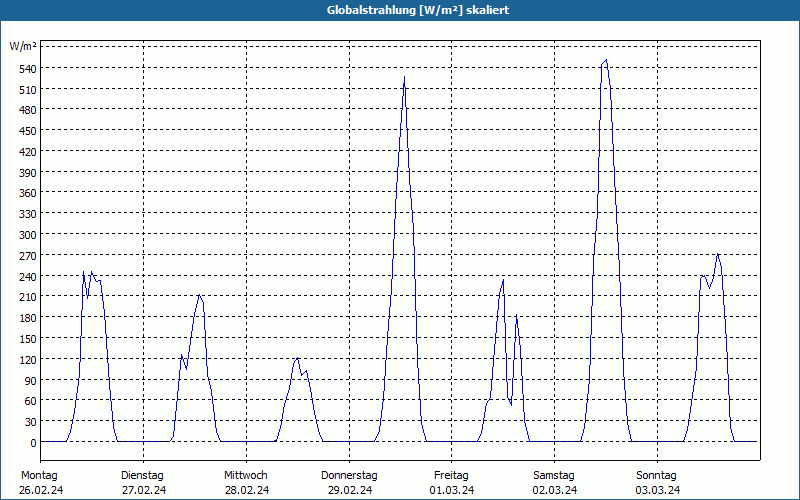Click the 240 y-axis value

pos(27,276)
